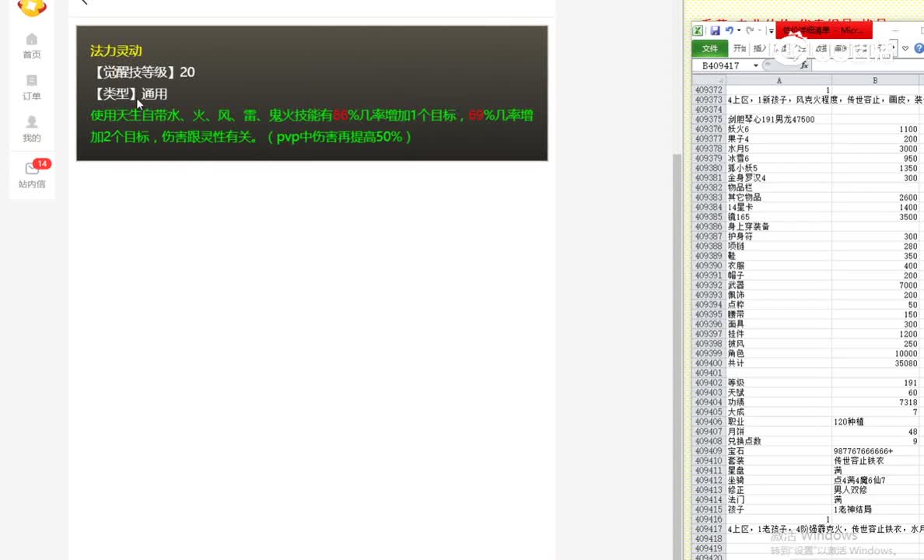924x560 pixels.
Task: Open Customize Quick Access Toolbar dropdown
Action: (771, 30)
